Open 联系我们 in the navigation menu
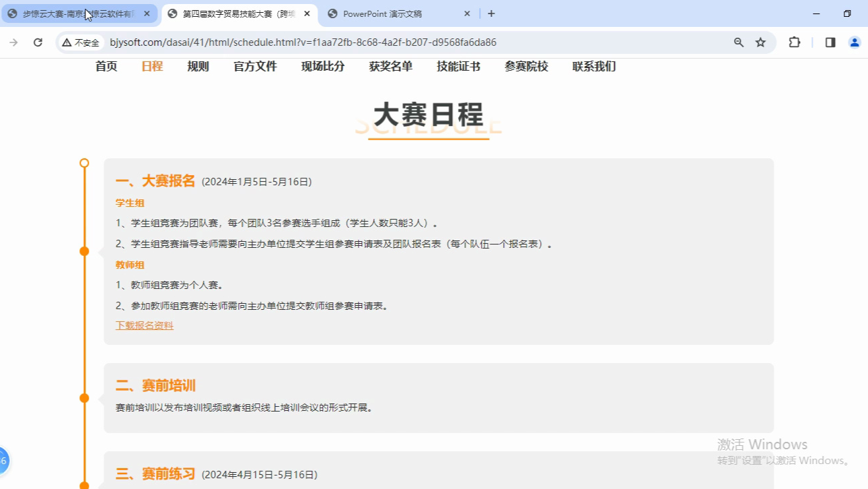Screen dimensions: 868x489 (594, 66)
